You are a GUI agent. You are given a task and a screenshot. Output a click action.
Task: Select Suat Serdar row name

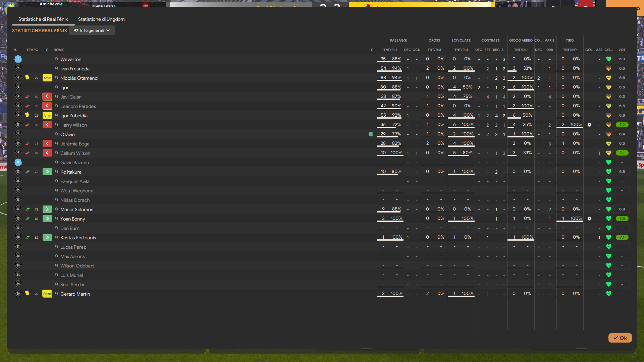pyautogui.click(x=72, y=285)
